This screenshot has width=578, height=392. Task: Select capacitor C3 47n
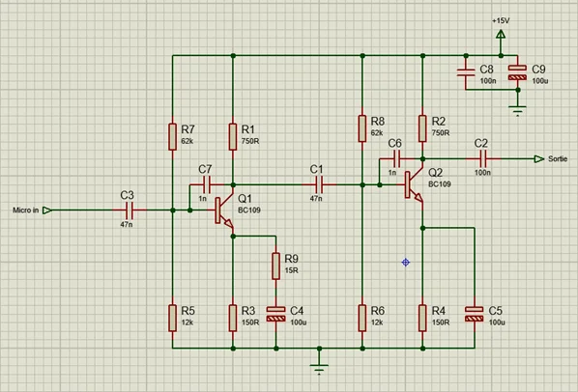point(130,210)
